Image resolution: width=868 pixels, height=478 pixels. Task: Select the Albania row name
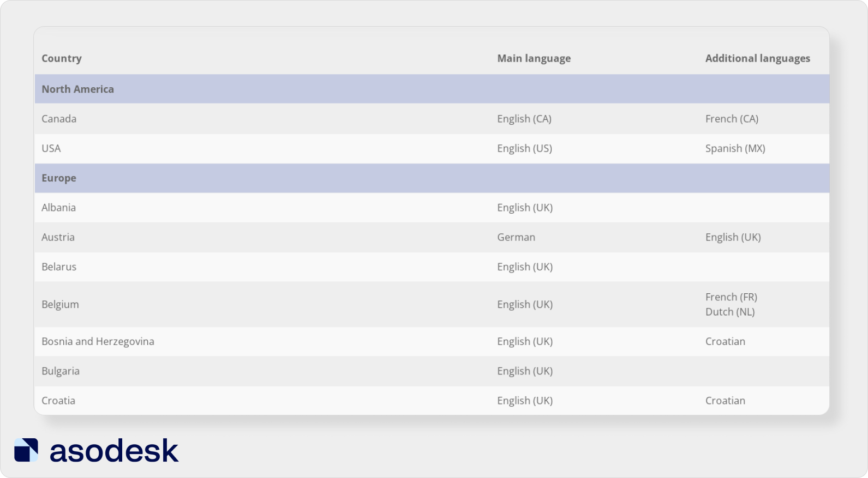tap(58, 208)
